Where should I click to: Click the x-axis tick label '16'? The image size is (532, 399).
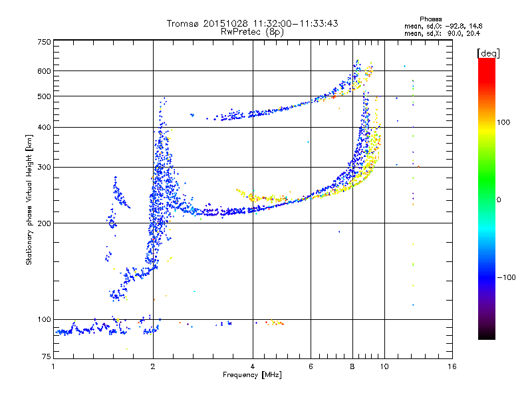click(x=452, y=366)
